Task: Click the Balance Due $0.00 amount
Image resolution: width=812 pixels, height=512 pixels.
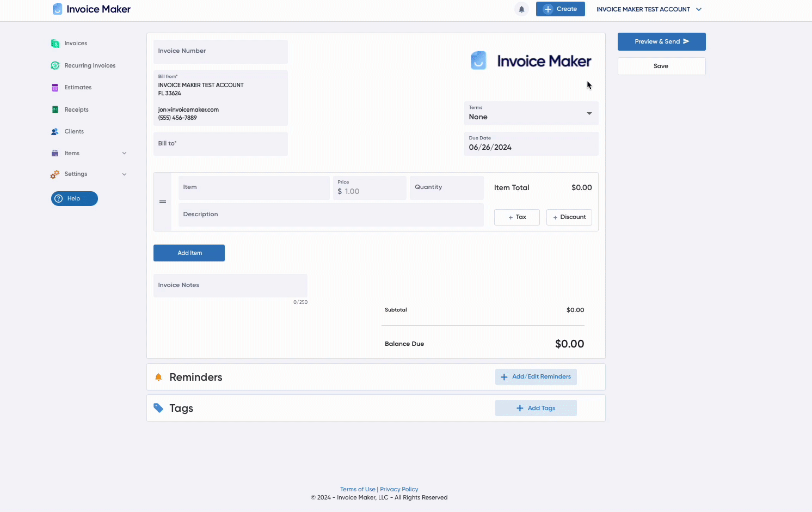Action: pyautogui.click(x=569, y=344)
